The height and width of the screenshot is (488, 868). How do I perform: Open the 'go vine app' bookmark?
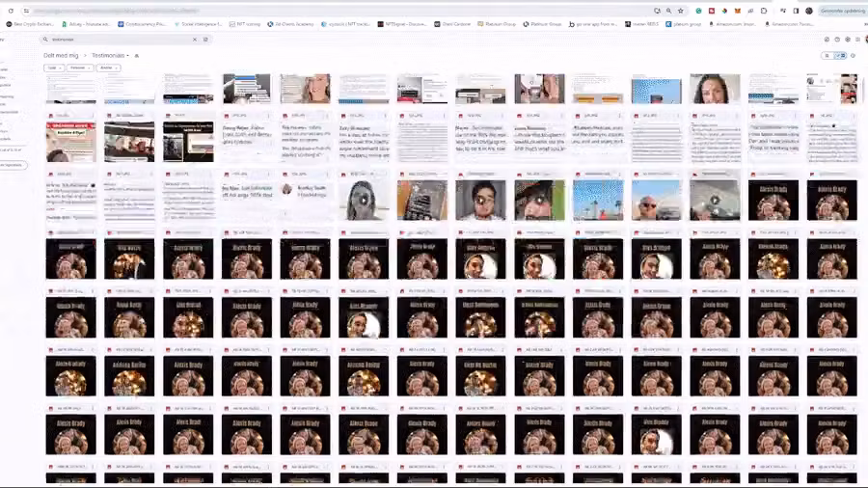click(593, 24)
